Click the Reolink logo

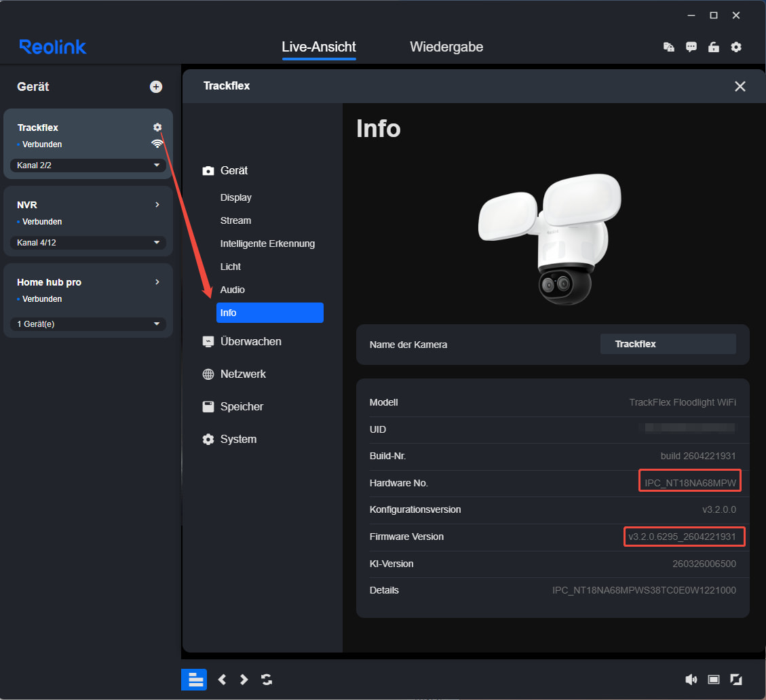53,47
